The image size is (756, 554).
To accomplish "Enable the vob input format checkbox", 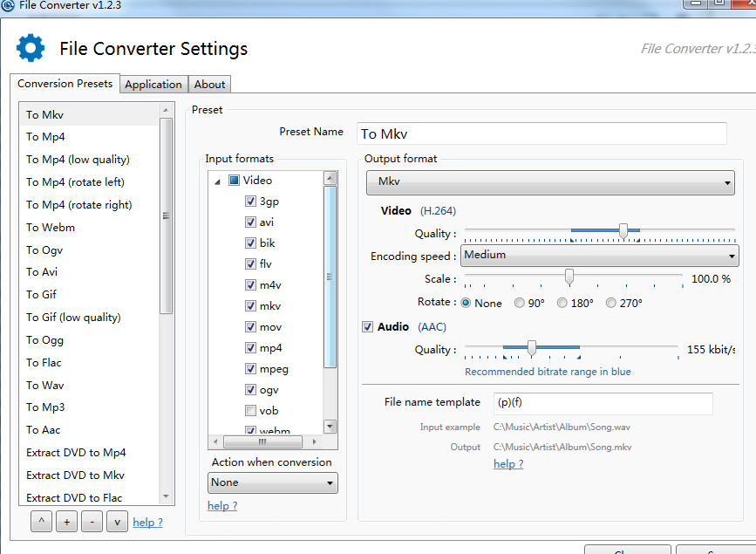I will point(250,411).
